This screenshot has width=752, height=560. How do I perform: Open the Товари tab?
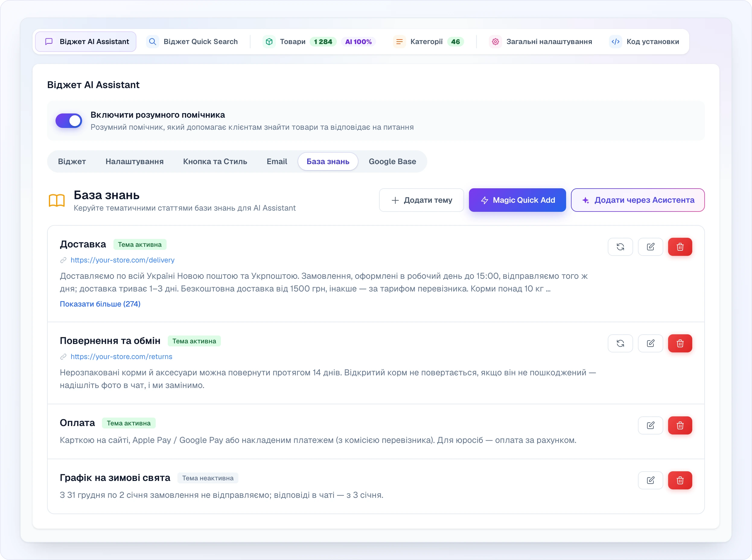click(319, 42)
